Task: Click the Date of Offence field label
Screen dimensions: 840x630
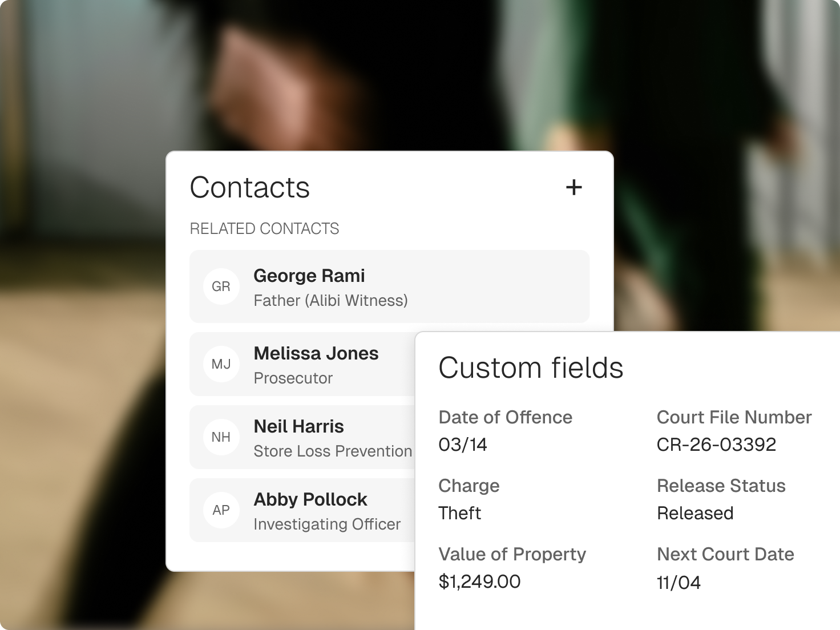Action: 505,417
